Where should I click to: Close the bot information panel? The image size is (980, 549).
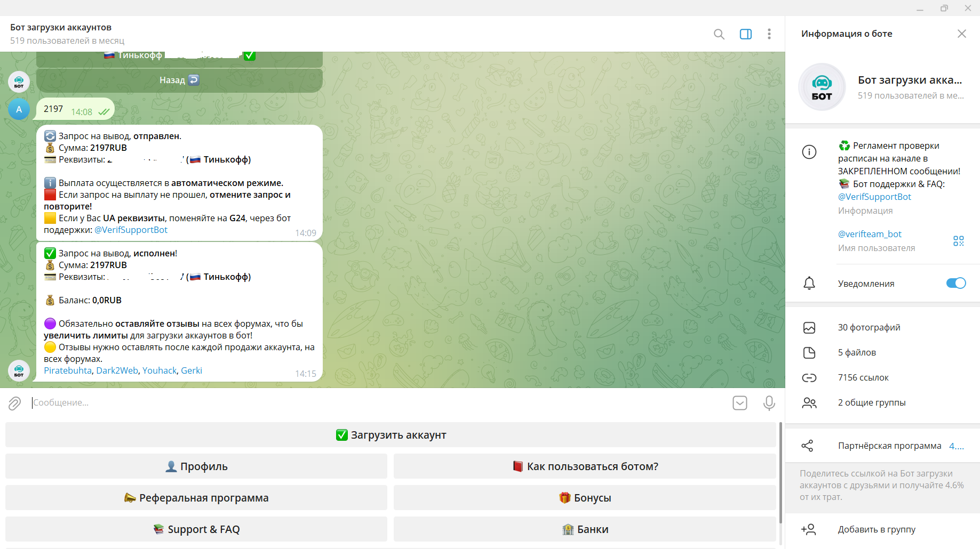961,34
